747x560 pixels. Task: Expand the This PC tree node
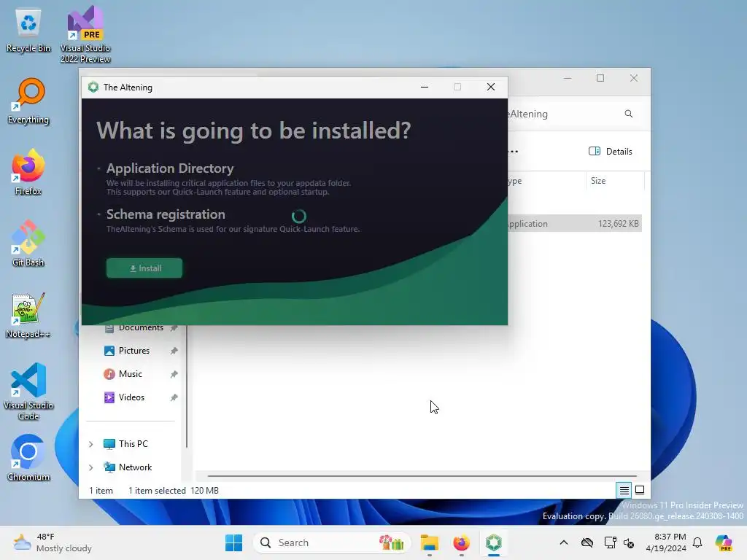point(91,444)
